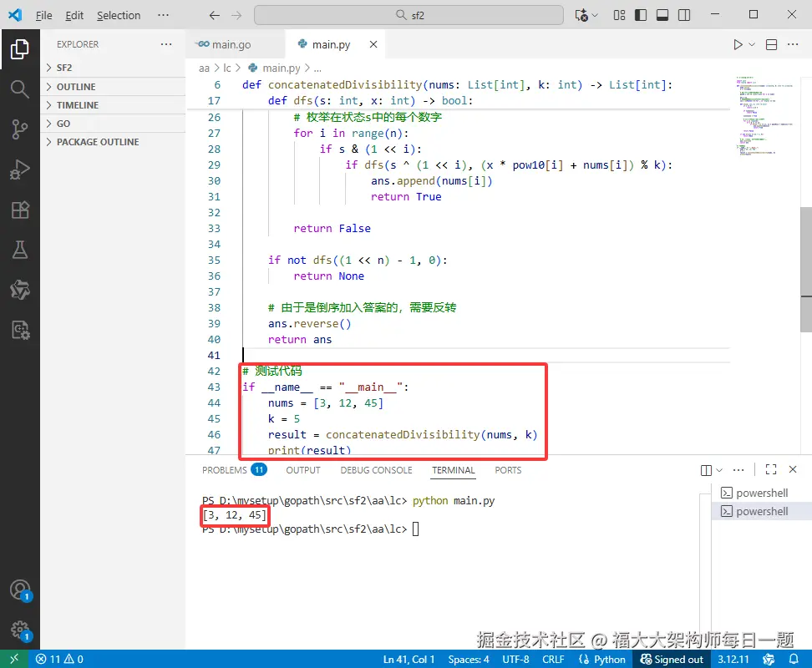Click the Ln 41, Col 1 status item
The image size is (812, 668).
click(409, 659)
